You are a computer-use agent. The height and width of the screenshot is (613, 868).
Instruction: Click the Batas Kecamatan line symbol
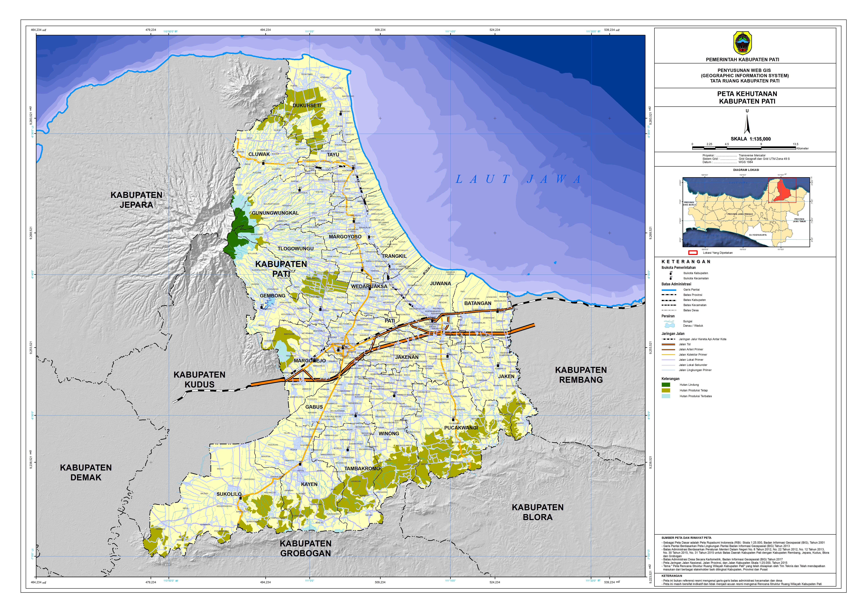pyautogui.click(x=669, y=305)
